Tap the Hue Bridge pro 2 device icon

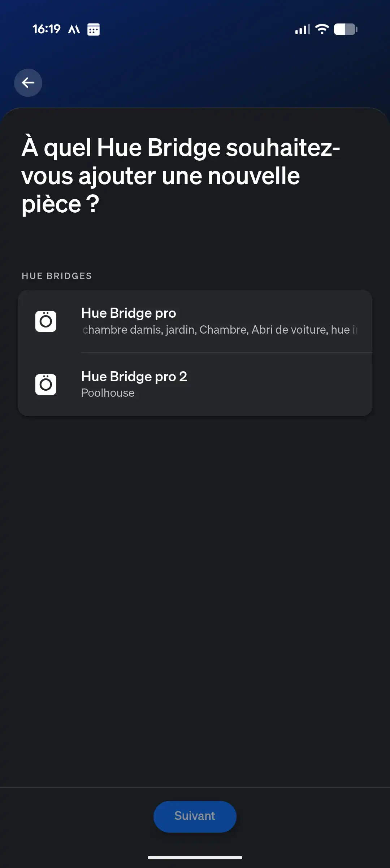pyautogui.click(x=46, y=385)
